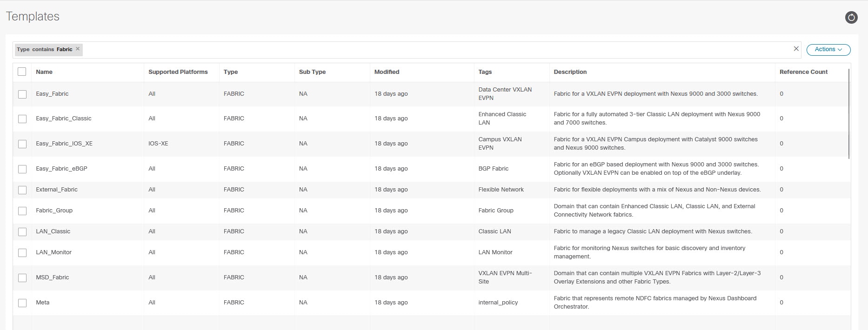Screen dimensions: 868x330
Task: Click the 'Data Center VXLAN EVPN' tag
Action: (505, 94)
